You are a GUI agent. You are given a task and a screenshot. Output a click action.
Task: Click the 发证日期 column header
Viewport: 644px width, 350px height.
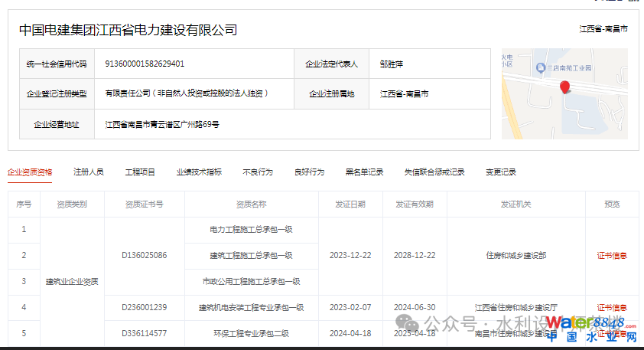[350, 204]
